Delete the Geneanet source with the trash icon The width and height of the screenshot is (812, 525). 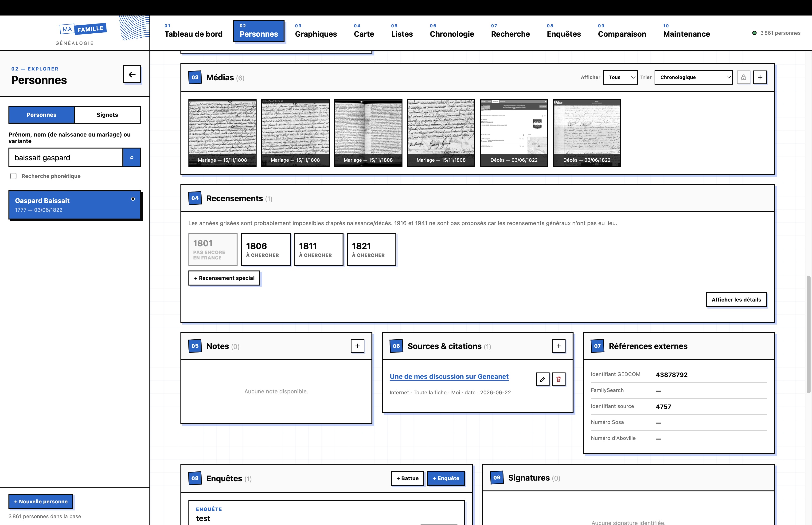tap(558, 379)
